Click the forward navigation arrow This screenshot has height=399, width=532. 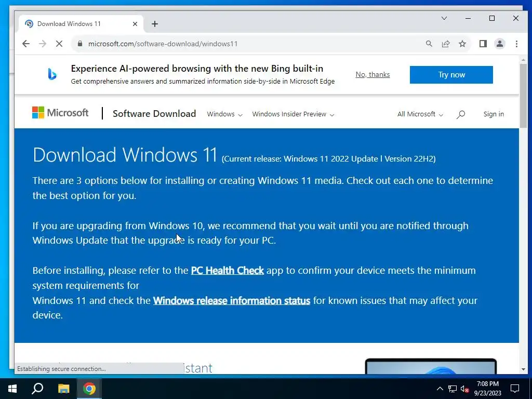point(43,44)
